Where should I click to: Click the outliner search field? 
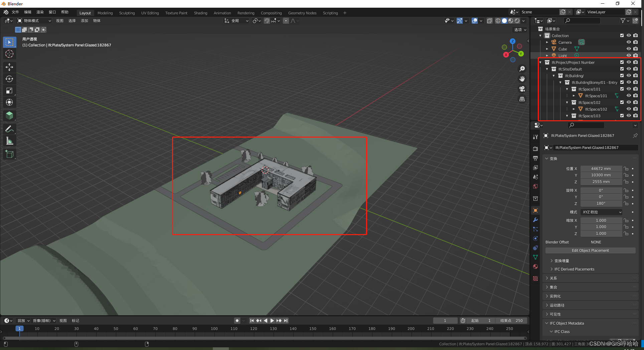click(x=582, y=20)
